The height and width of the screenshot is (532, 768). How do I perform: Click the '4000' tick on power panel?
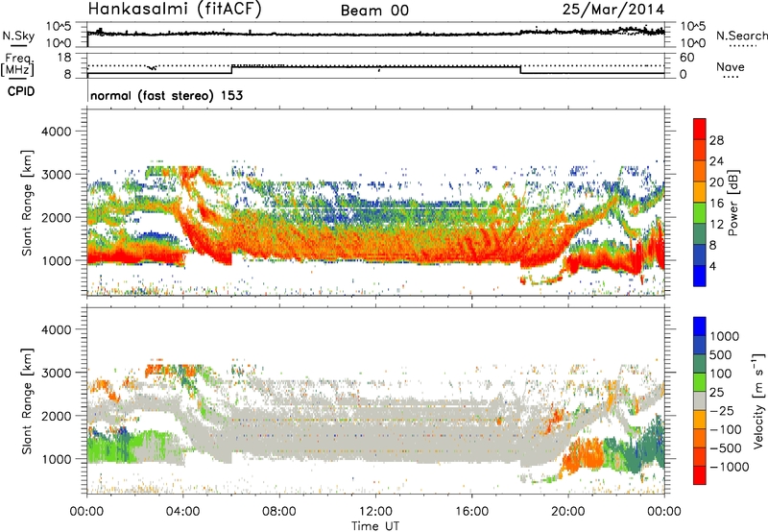click(x=57, y=131)
